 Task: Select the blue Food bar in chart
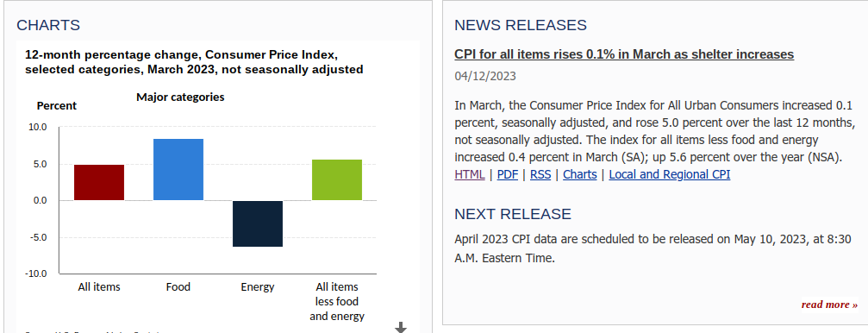tap(178, 170)
